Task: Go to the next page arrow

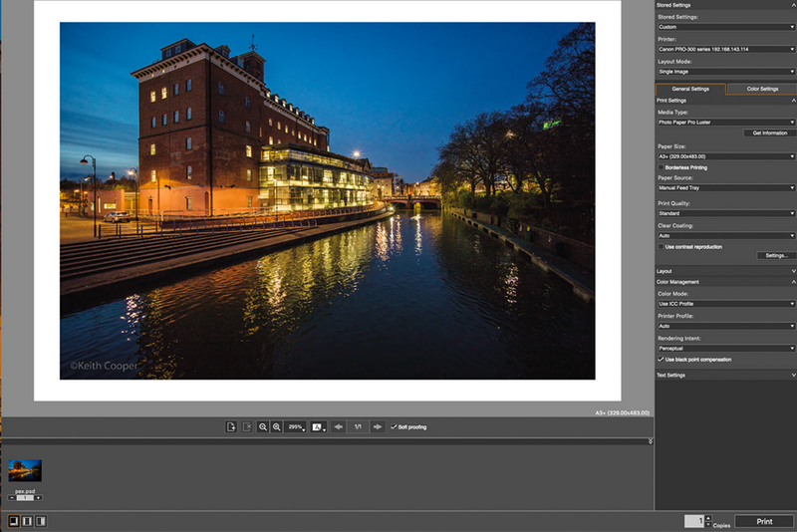Action: point(378,426)
